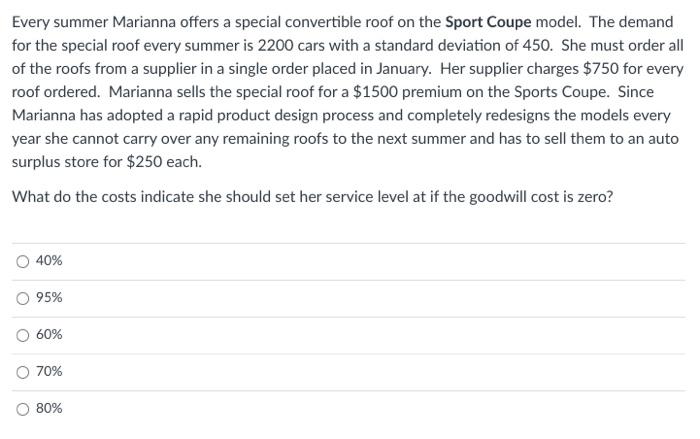Select the 95% radio button
Viewport: 700px width, 439px height.
tap(23, 298)
